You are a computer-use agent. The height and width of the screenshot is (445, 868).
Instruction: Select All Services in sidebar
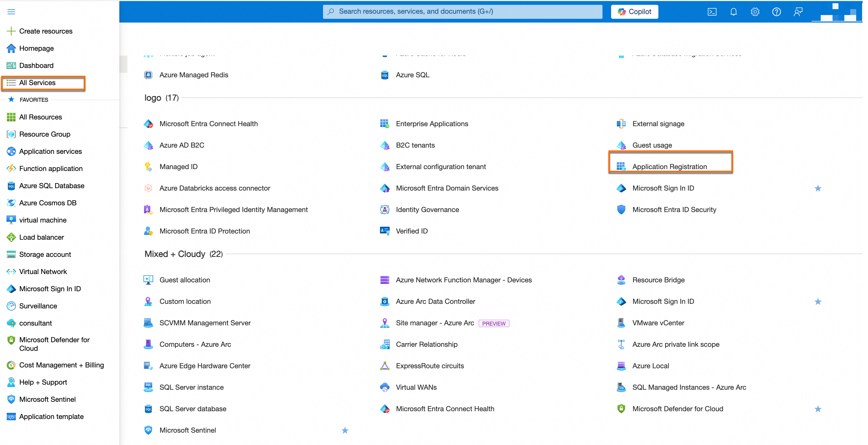click(x=37, y=83)
